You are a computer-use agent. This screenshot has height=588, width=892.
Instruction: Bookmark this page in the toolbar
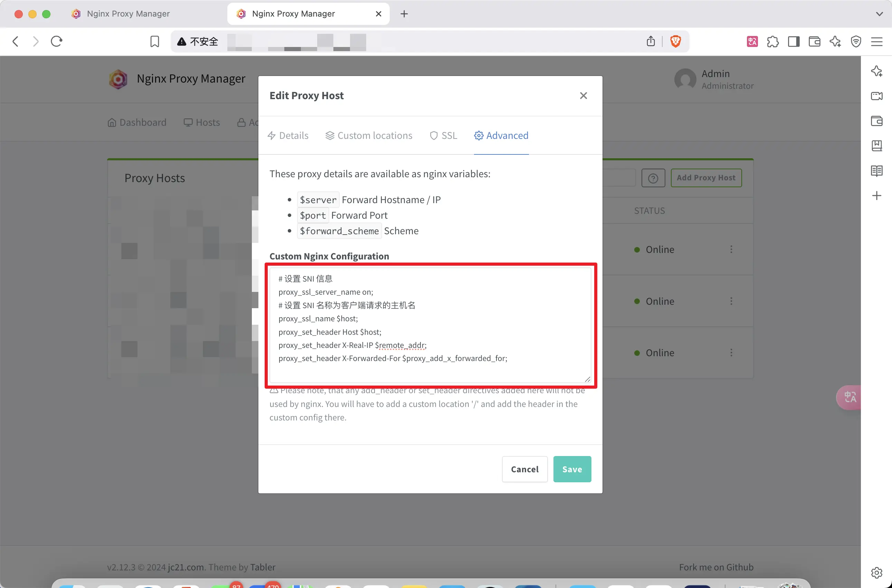154,41
